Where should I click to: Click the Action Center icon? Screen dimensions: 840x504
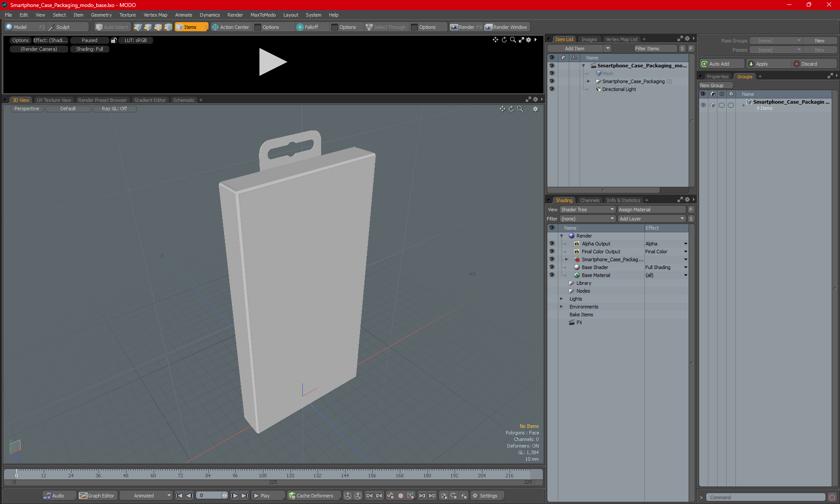(215, 27)
